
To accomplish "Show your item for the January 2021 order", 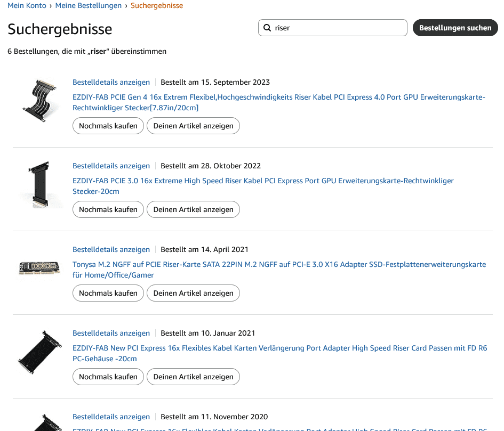I will click(x=193, y=377).
